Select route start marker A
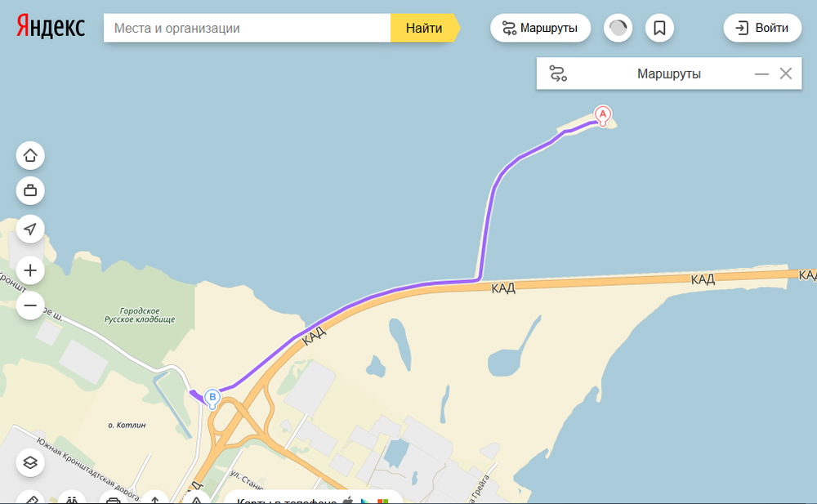The height and width of the screenshot is (504, 817). click(603, 115)
